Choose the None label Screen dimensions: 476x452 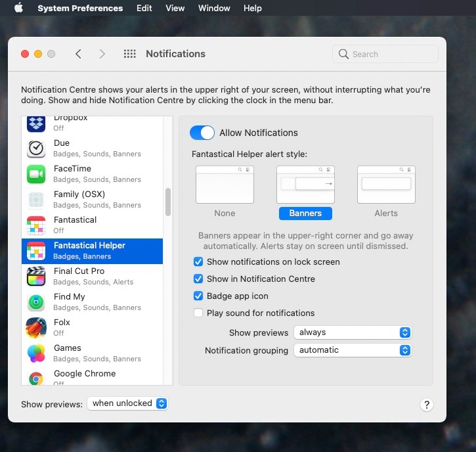click(225, 214)
